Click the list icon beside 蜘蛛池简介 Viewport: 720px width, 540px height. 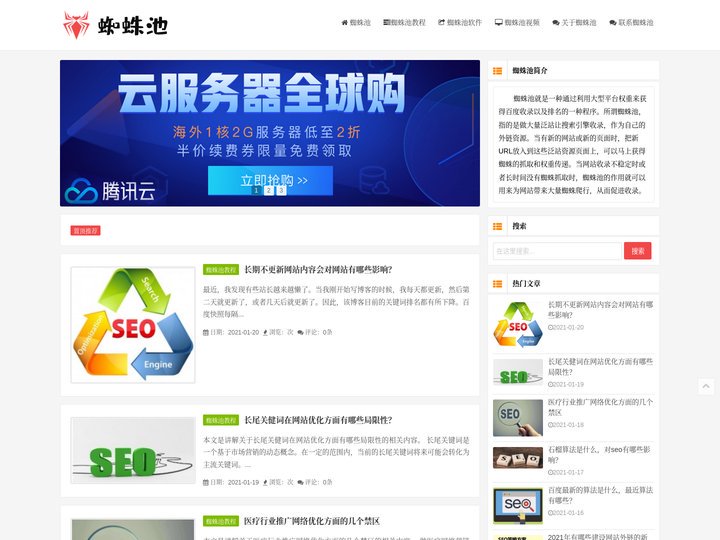[497, 71]
